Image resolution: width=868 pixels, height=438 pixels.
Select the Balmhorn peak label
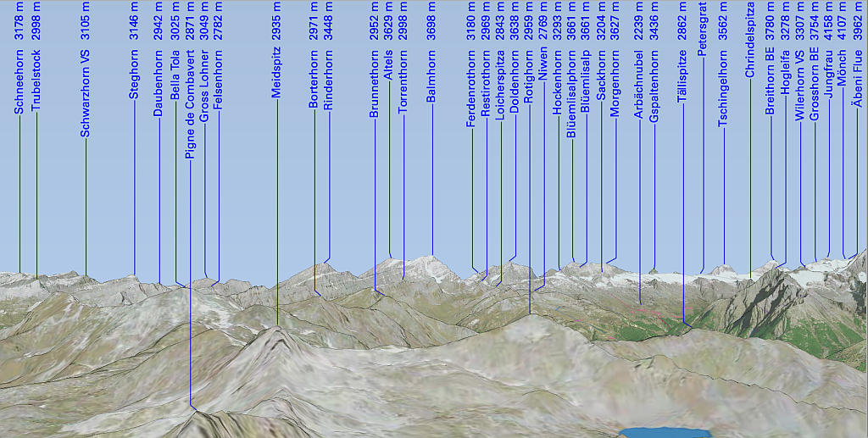point(431,75)
